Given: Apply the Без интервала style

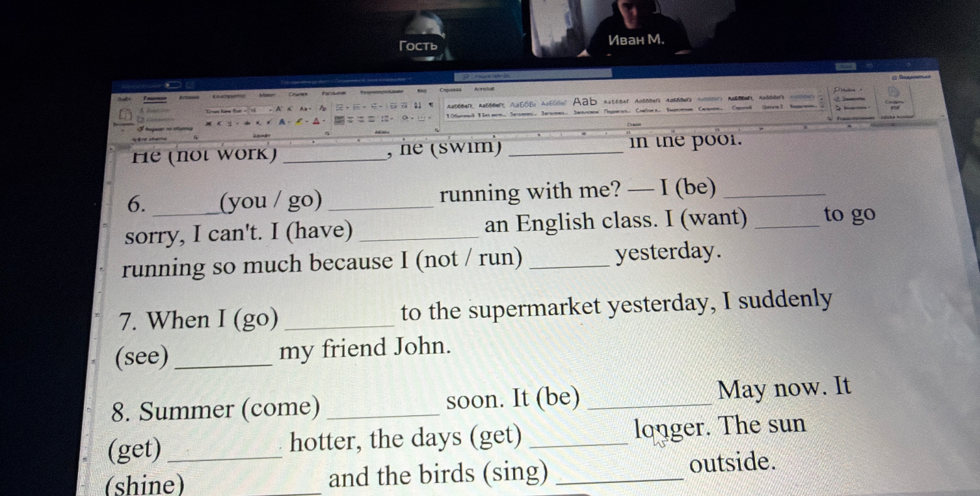Looking at the screenshot, I should coord(491,109).
